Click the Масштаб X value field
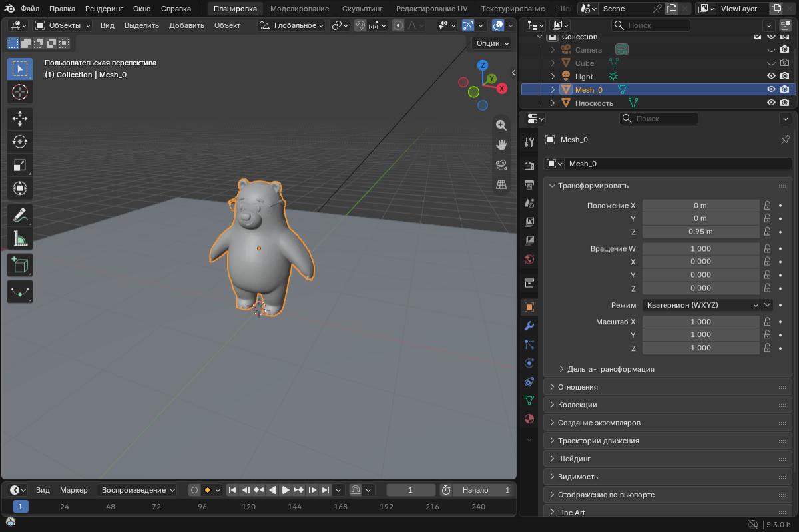This screenshot has width=799, height=532. [x=700, y=322]
